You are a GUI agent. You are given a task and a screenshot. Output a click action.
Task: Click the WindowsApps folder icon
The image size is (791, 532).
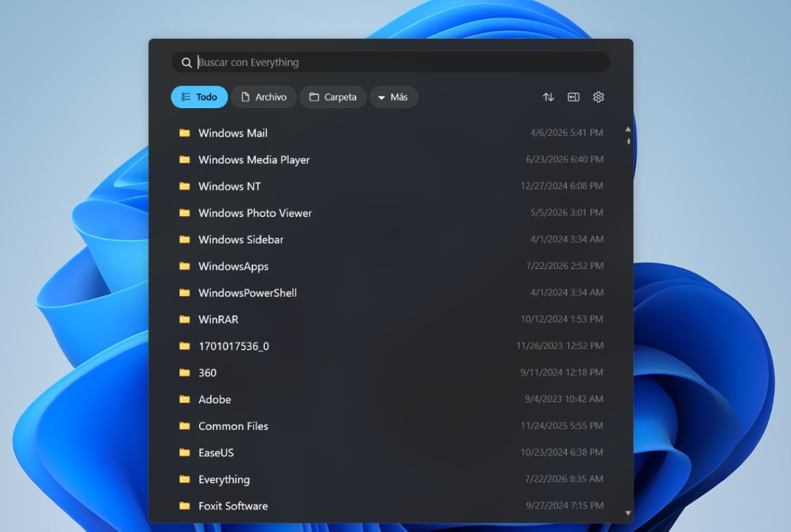pos(185,266)
